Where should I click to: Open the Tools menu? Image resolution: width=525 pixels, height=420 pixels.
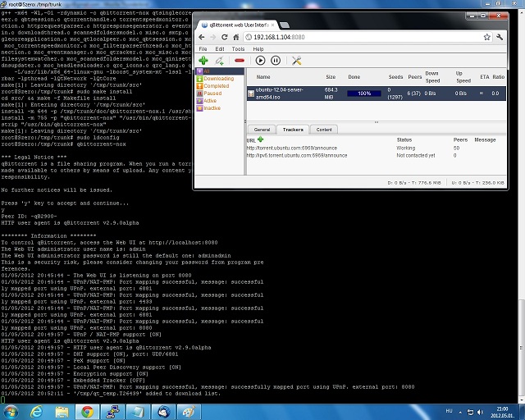pyautogui.click(x=238, y=49)
